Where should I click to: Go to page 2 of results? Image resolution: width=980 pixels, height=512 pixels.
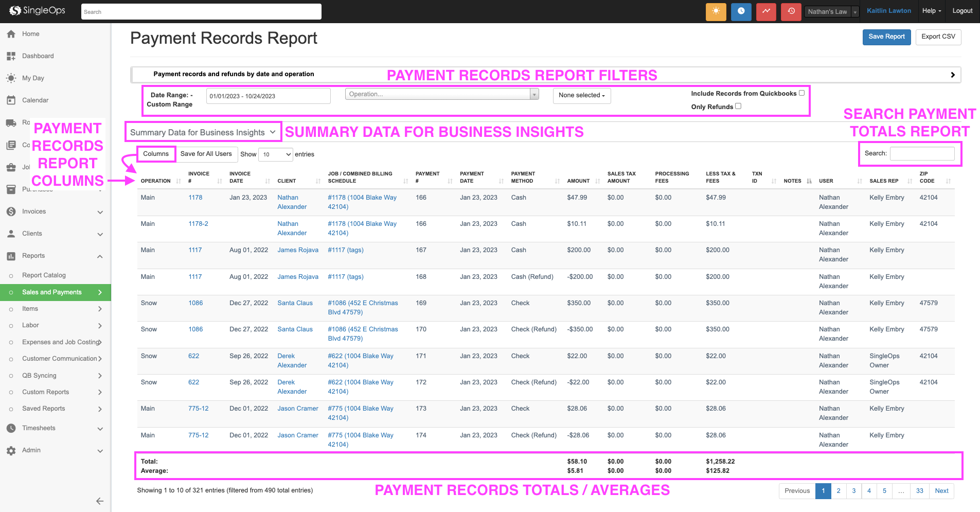tap(839, 491)
